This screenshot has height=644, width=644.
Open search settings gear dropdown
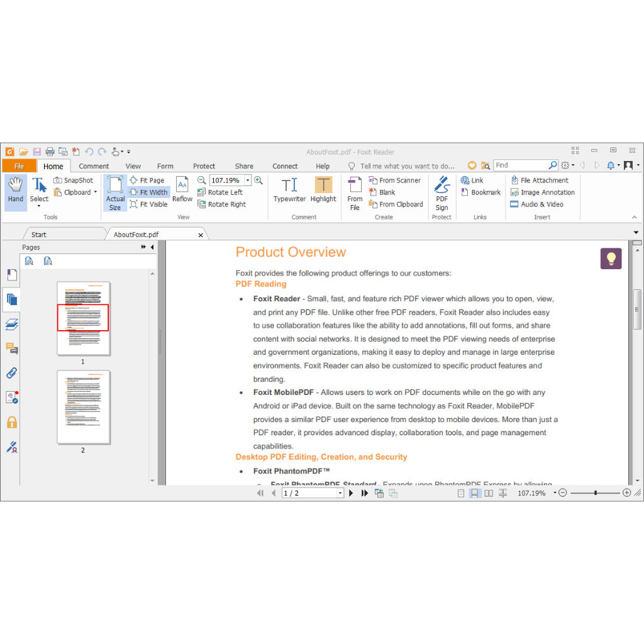pyautogui.click(x=568, y=165)
